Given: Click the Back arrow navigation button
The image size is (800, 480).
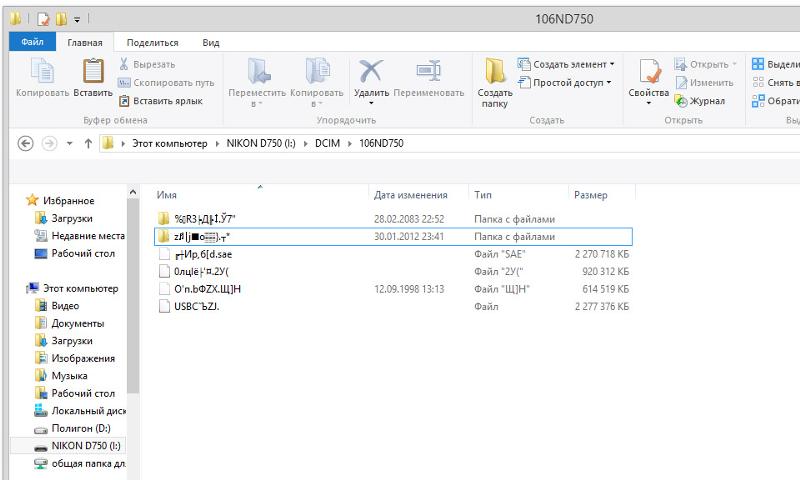Looking at the screenshot, I should 26,144.
